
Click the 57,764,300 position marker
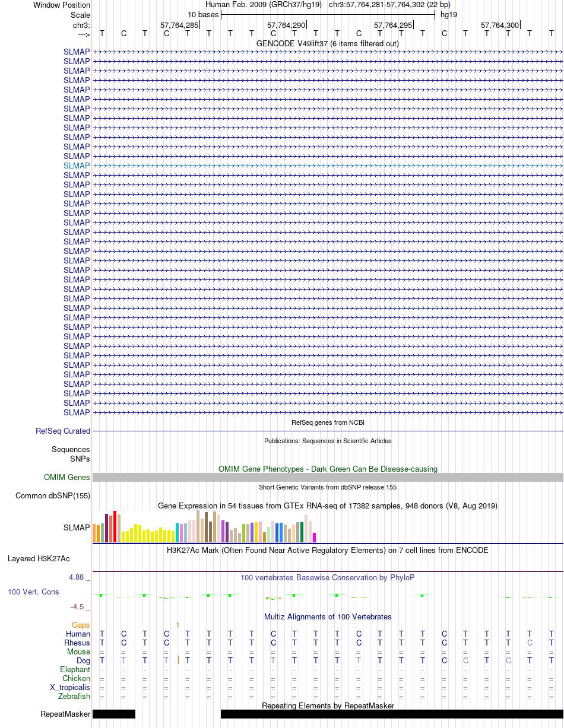tap(500, 26)
